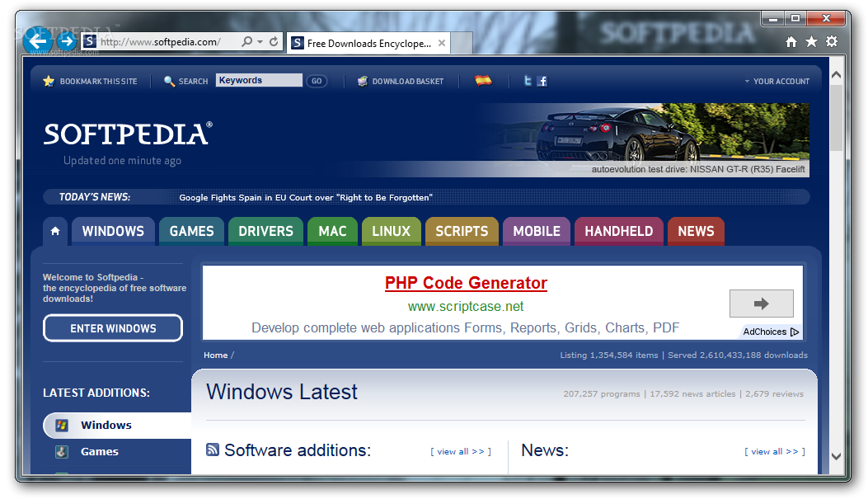Viewport: 868px width, 499px height.
Task: Click the Softpedia logo
Action: point(127,134)
